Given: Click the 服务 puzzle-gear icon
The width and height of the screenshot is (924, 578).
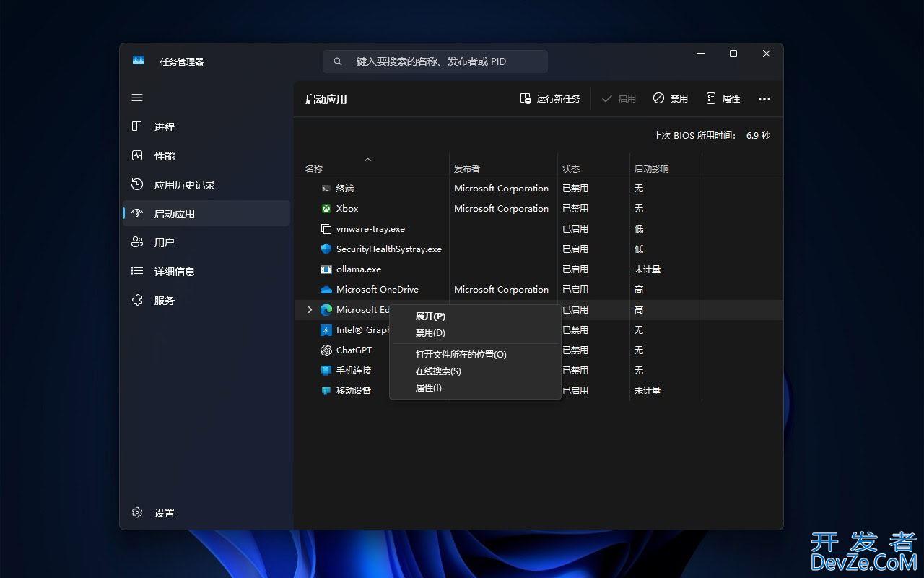Looking at the screenshot, I should [137, 300].
